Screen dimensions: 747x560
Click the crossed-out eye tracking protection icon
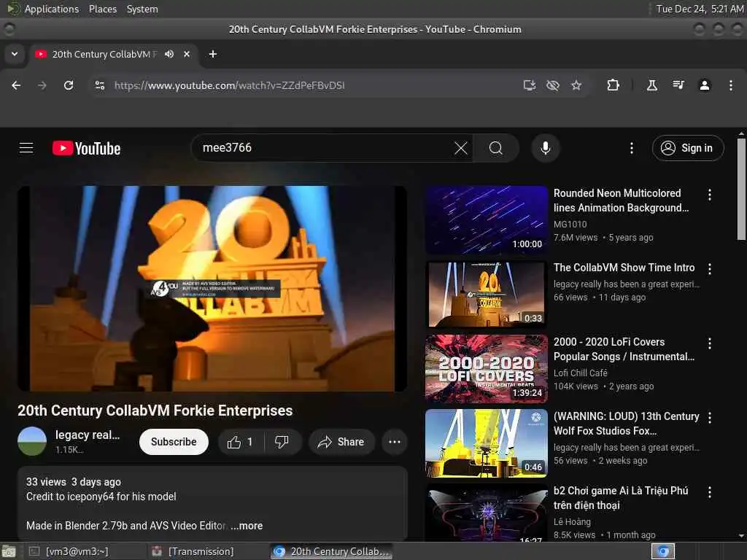pos(553,85)
